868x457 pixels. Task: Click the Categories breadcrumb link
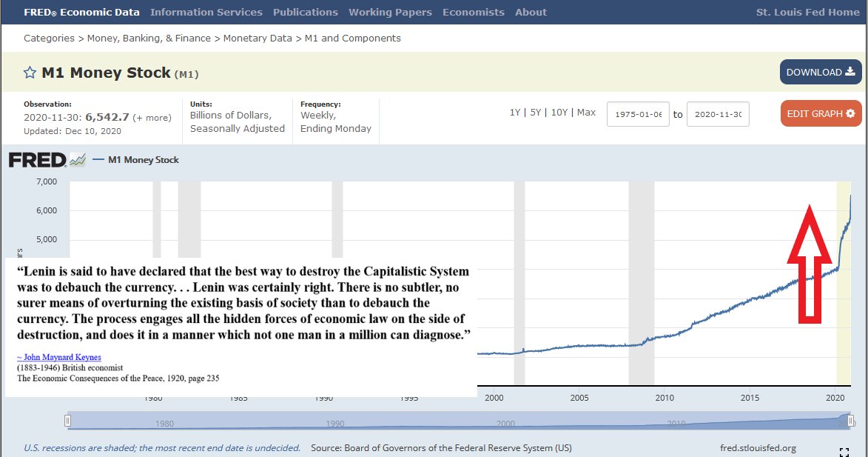tap(49, 39)
